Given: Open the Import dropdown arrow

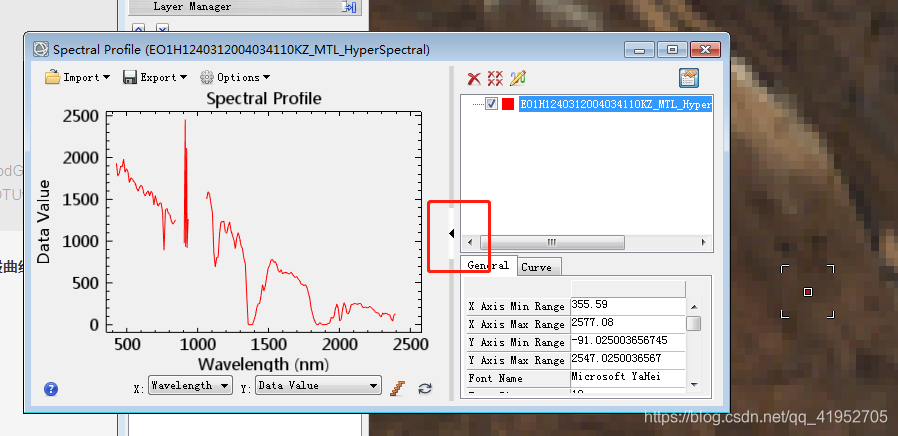Looking at the screenshot, I should pyautogui.click(x=106, y=77).
